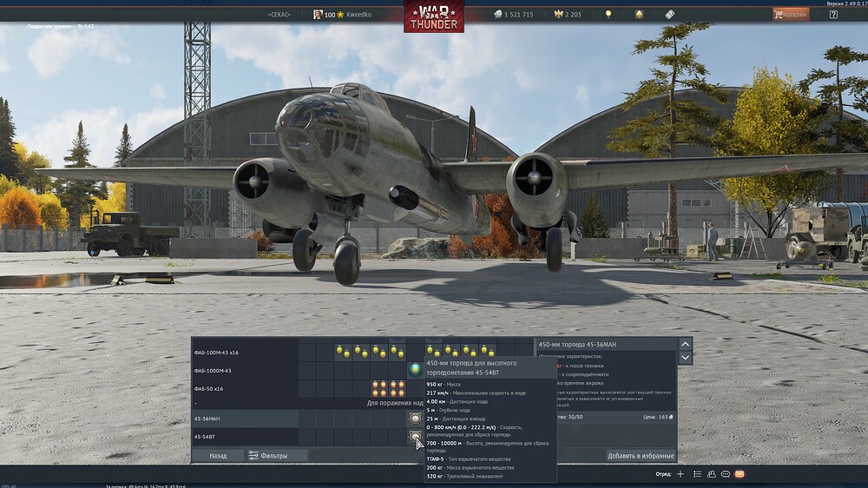Open the chat speech bubble icon

coord(725,474)
